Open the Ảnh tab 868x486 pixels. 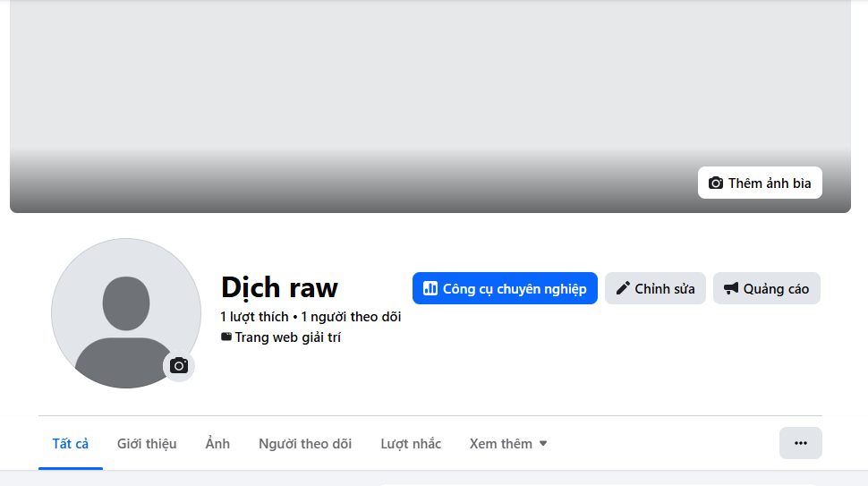point(217,444)
